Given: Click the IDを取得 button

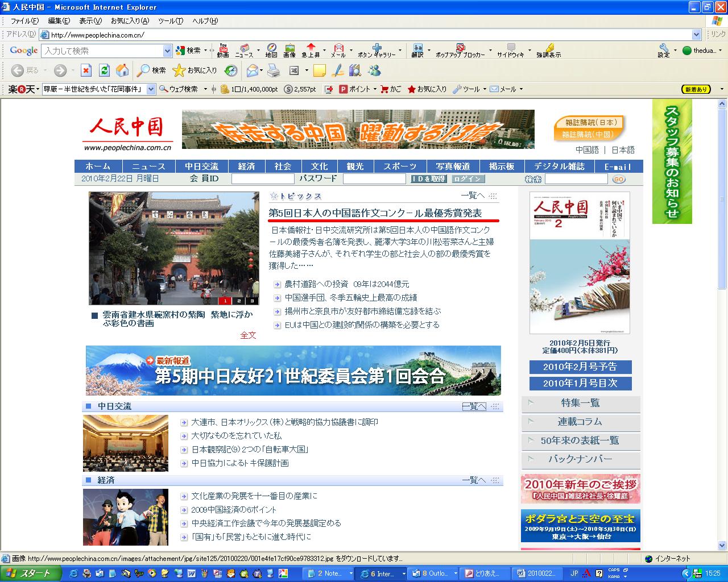Looking at the screenshot, I should click(429, 179).
